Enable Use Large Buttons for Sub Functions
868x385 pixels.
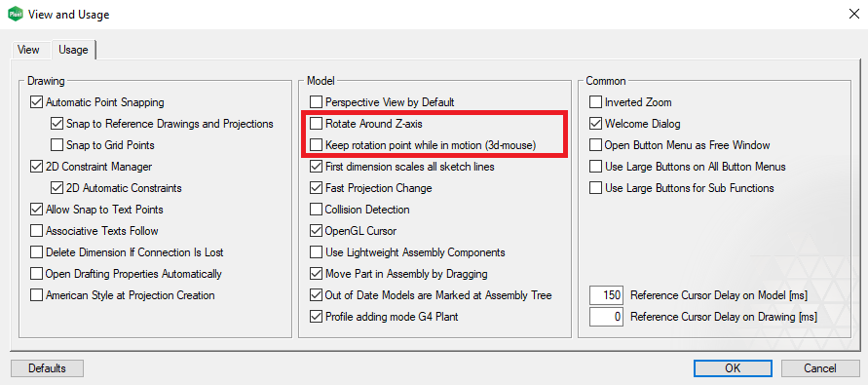pyautogui.click(x=595, y=188)
